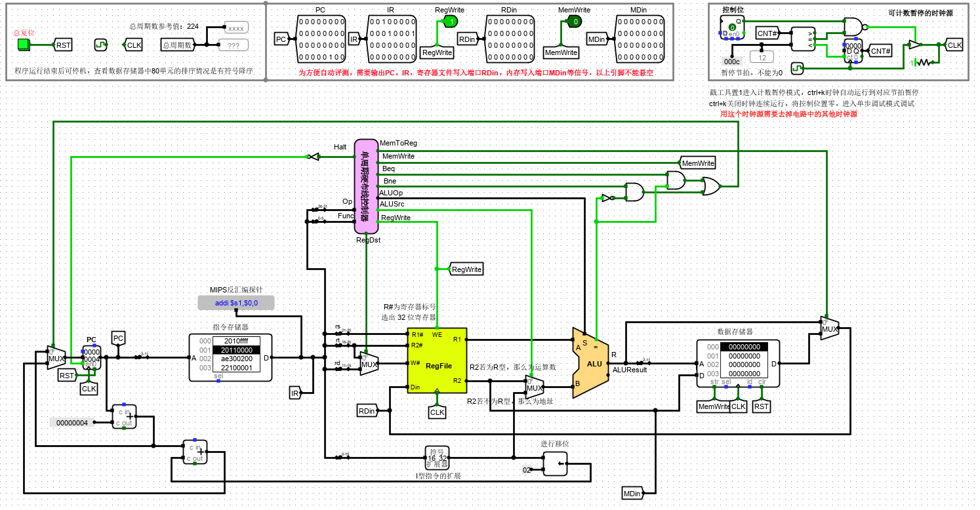This screenshot has height=510, width=980.
Task: Select the NAND gate in clock source box
Action: [855, 27]
